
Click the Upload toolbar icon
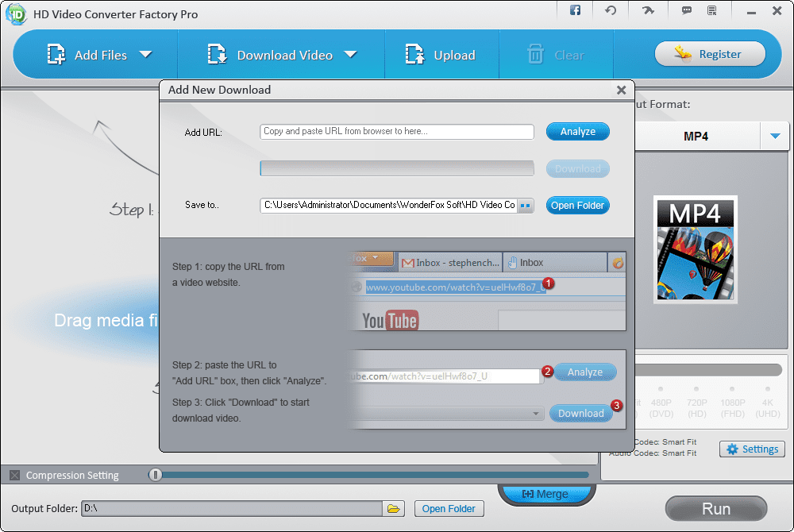pos(414,54)
